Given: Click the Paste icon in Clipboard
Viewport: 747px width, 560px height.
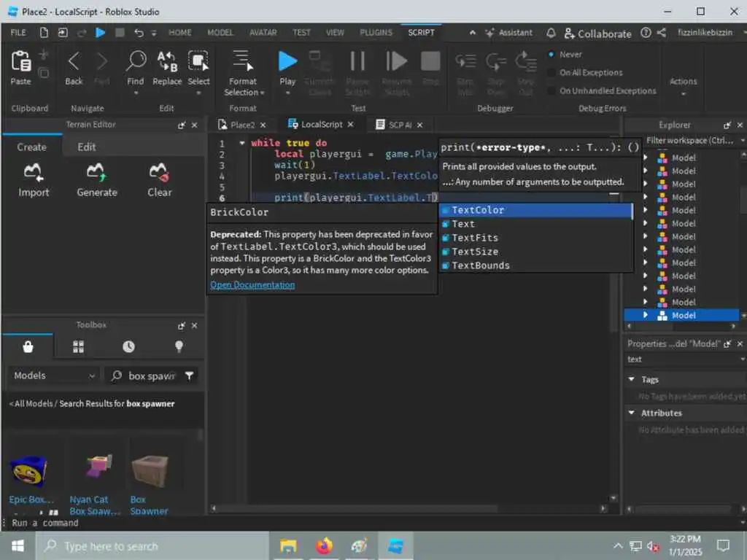Looking at the screenshot, I should point(21,61).
